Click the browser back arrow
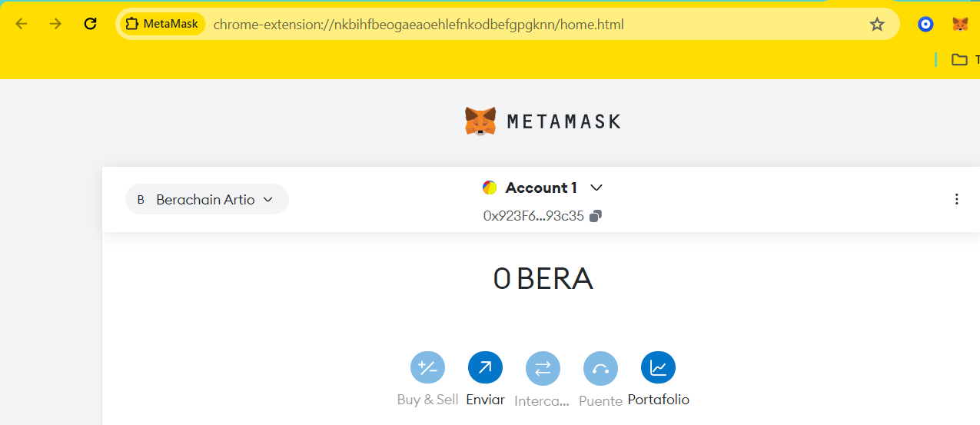 [22, 24]
